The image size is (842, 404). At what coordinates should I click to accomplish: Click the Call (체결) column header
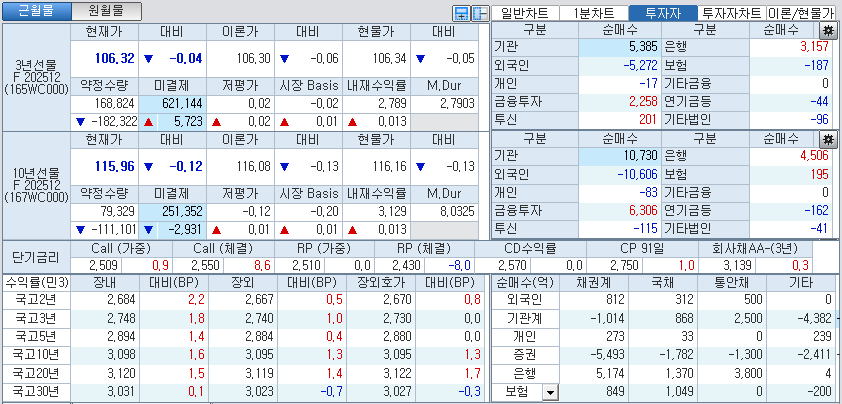point(223,249)
